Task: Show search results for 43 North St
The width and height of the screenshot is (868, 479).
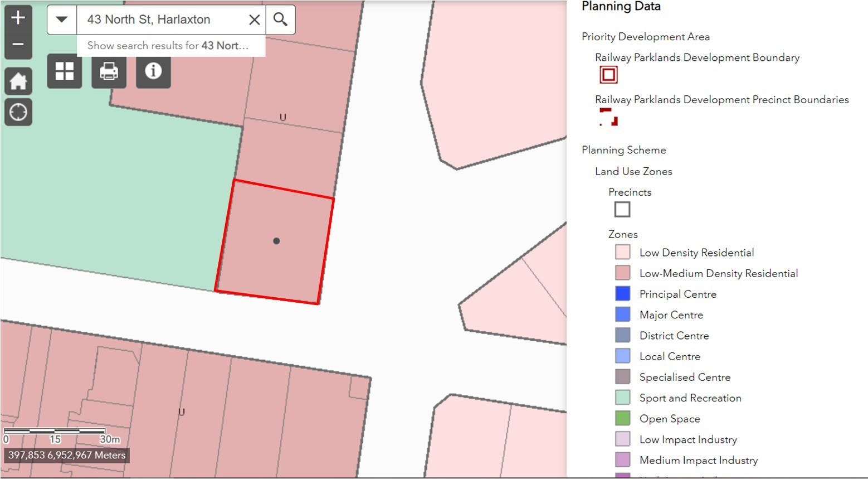Action: coord(168,46)
